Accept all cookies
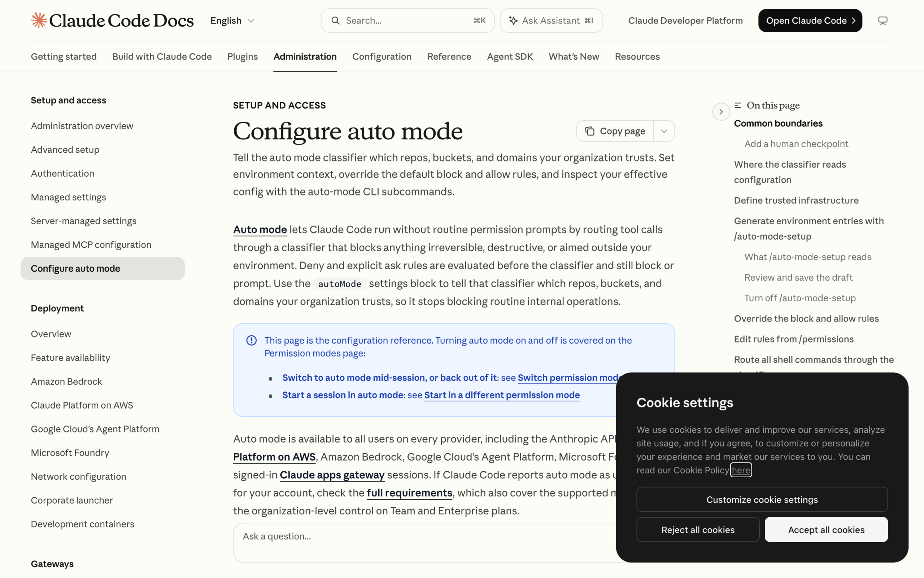This screenshot has height=578, width=924. [x=826, y=530]
